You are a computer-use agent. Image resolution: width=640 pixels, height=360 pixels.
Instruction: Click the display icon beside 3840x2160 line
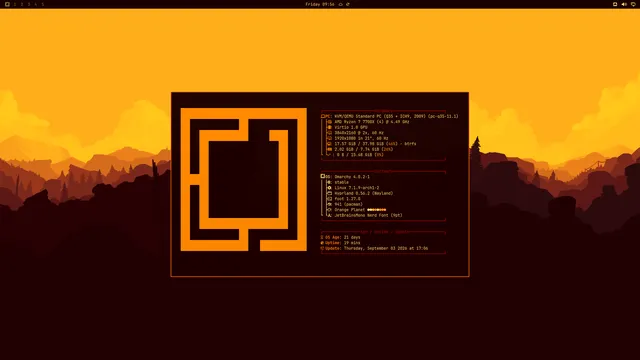pos(329,133)
